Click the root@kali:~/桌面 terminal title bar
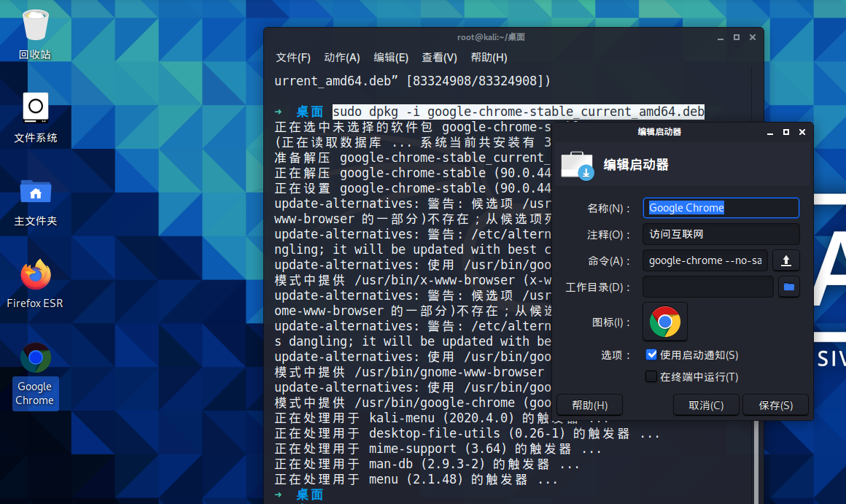The width and height of the screenshot is (846, 504). point(490,37)
